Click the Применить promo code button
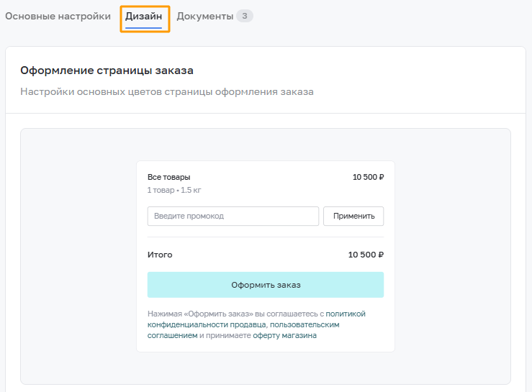 (353, 216)
